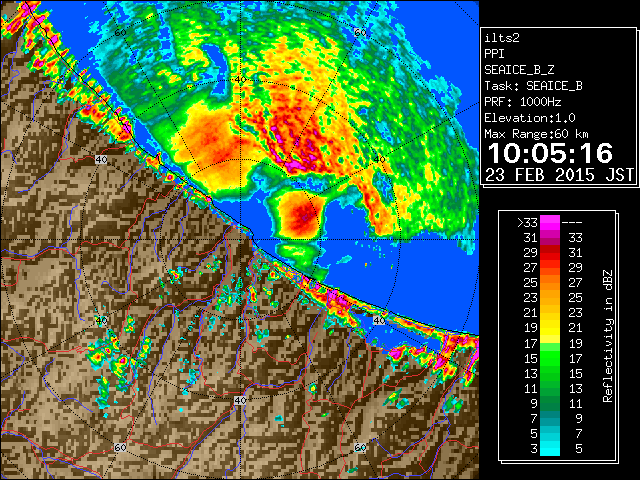Select the "Elevation:1.0" value
640x480 pixels.
530,118
